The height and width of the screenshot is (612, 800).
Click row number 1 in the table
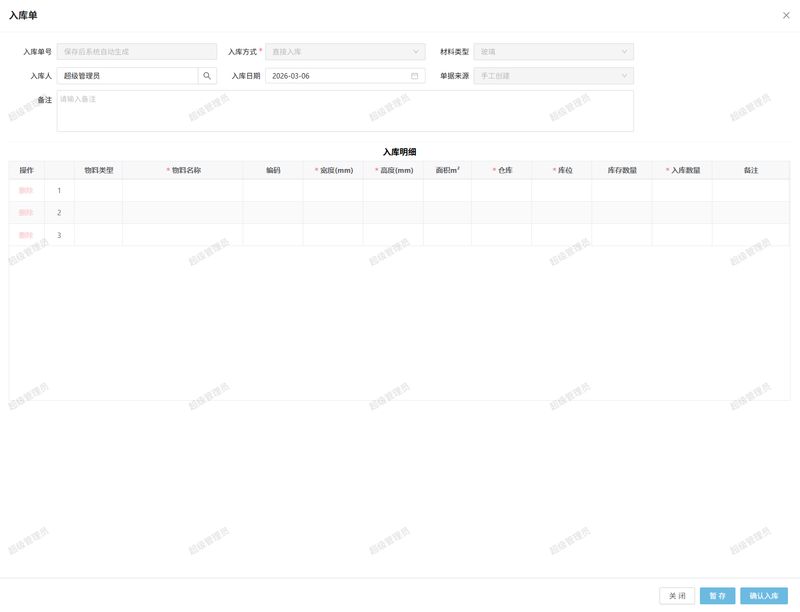coord(59,190)
